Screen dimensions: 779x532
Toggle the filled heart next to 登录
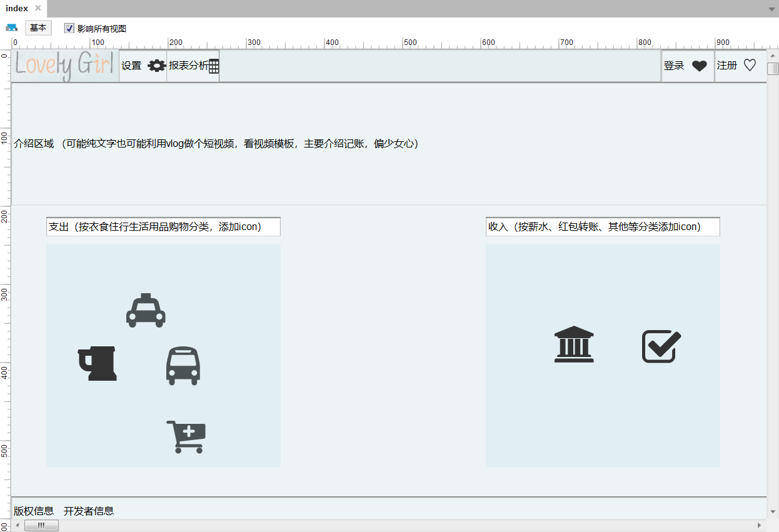699,65
